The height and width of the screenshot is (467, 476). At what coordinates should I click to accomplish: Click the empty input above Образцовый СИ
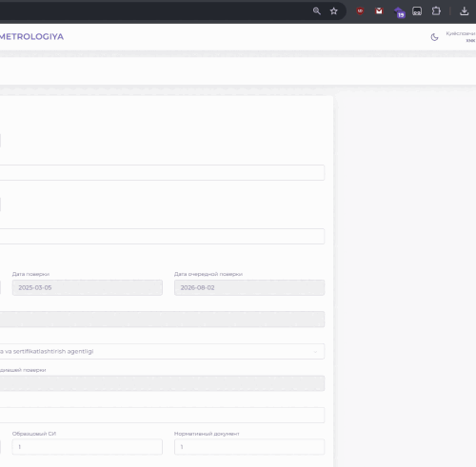[162, 415]
